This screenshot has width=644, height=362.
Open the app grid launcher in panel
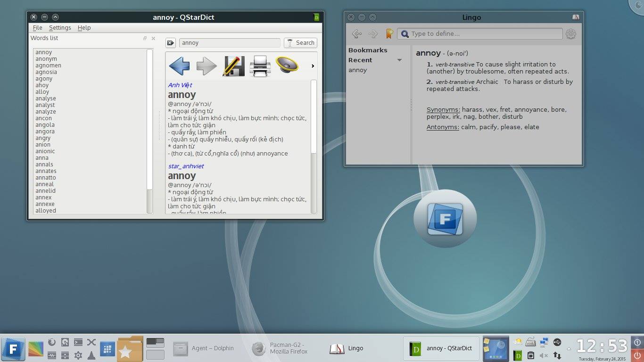coord(107,349)
